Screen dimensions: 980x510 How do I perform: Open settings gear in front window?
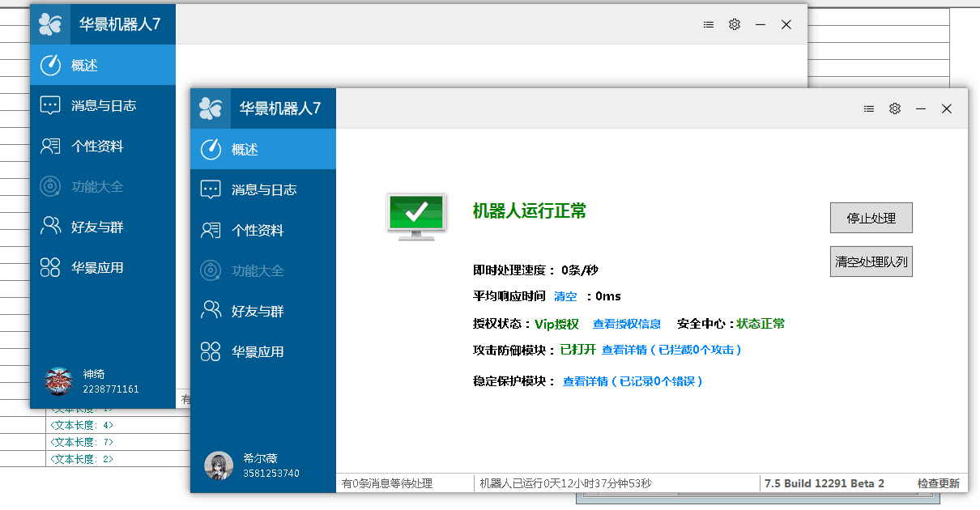[895, 108]
